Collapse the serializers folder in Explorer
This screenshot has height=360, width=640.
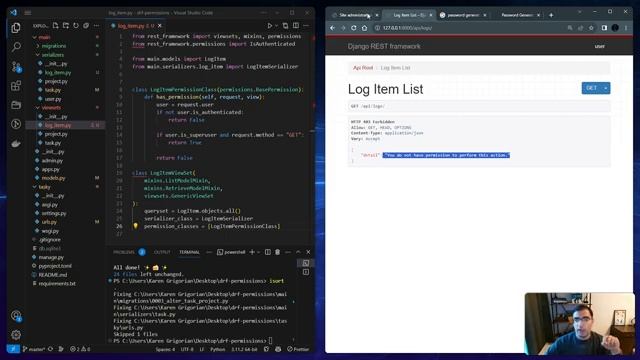[53, 55]
